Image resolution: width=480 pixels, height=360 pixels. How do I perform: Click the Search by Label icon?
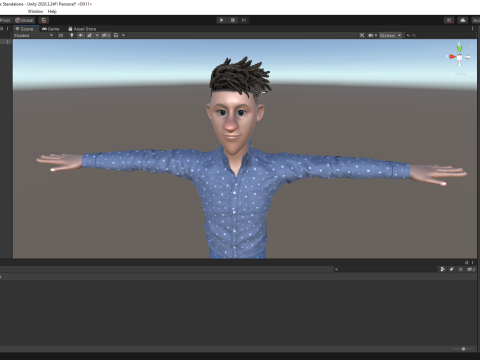pyautogui.click(x=452, y=269)
